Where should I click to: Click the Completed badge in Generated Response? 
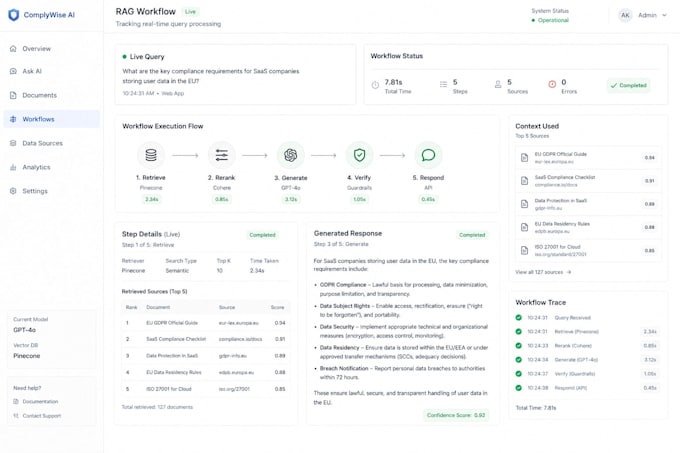(472, 235)
